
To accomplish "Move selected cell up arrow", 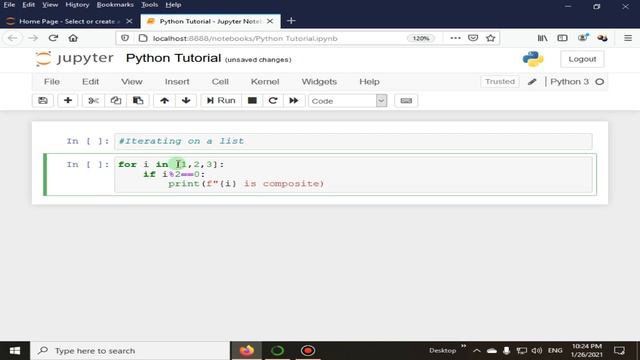I will pos(164,100).
